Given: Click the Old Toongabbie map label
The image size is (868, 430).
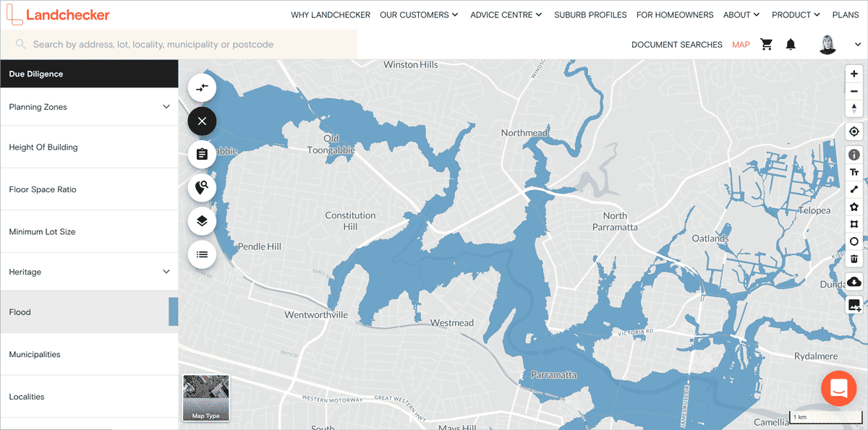Looking at the screenshot, I should tap(332, 144).
